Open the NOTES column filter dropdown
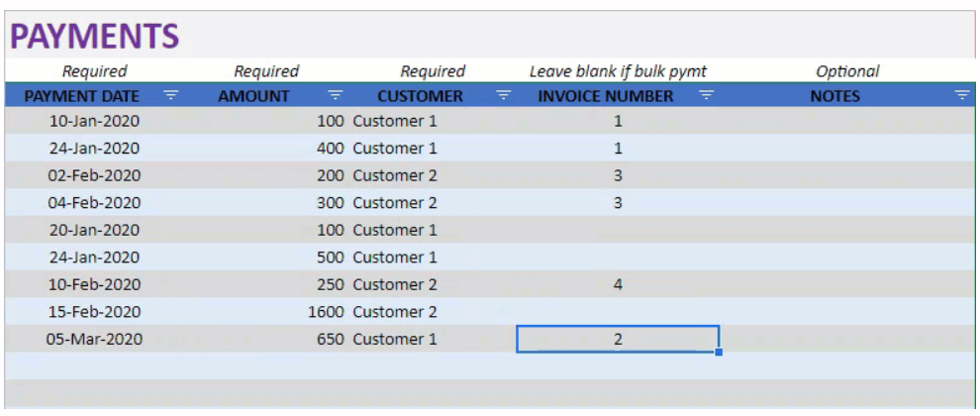The width and height of the screenshot is (980, 416). (962, 95)
